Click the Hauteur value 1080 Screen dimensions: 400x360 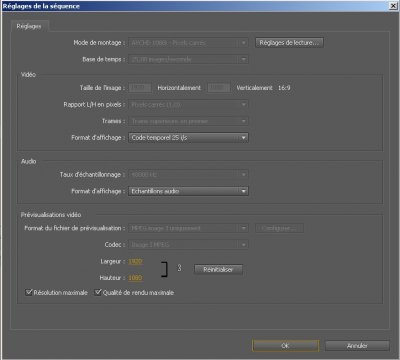click(135, 278)
